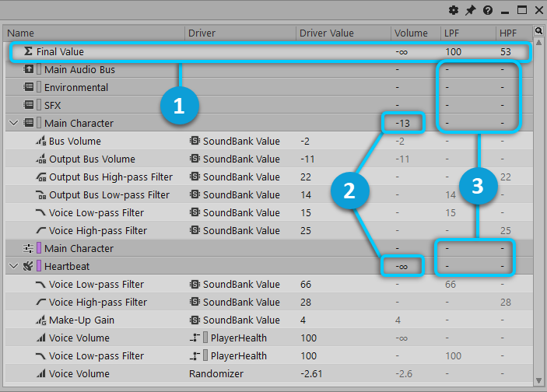This screenshot has width=547, height=392.
Task: Collapse the Main Character bus row
Action: click(12, 124)
